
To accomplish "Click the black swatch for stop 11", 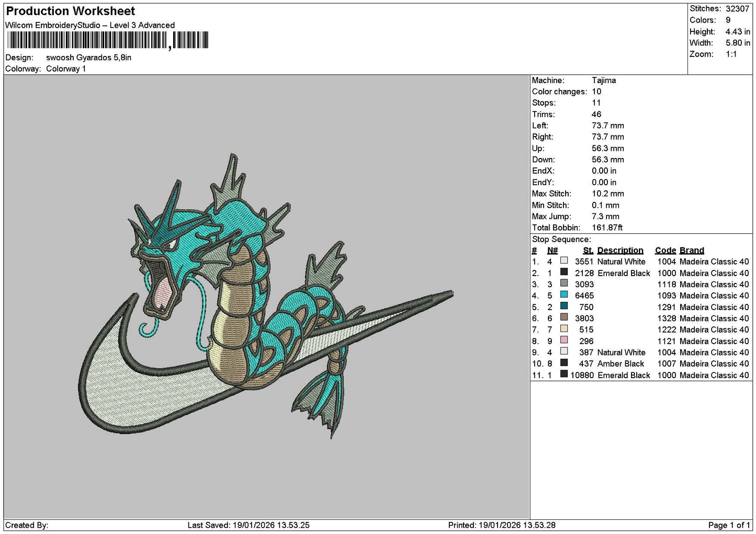I will [x=564, y=374].
